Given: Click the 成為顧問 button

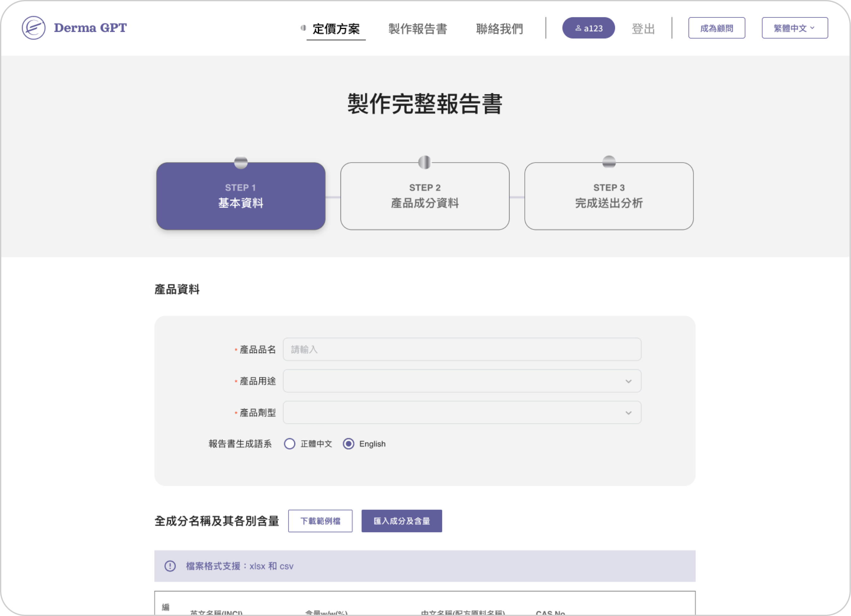Looking at the screenshot, I should point(716,28).
